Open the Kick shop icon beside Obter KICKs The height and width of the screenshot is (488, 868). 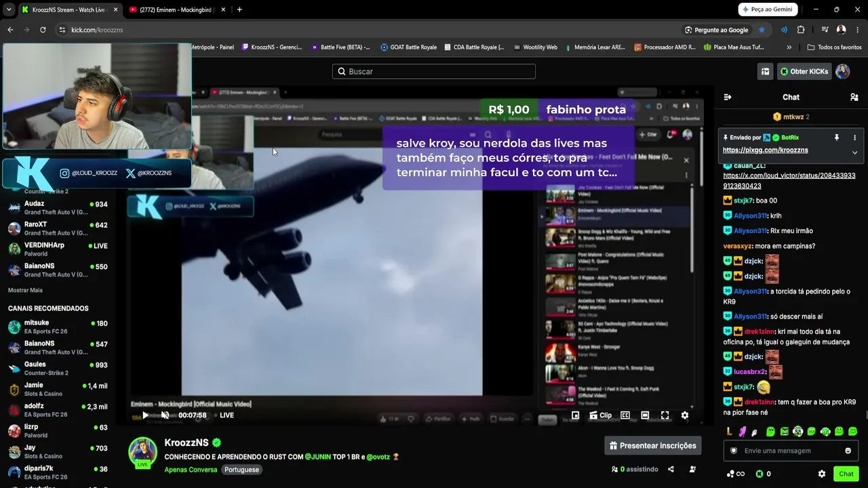click(x=765, y=71)
